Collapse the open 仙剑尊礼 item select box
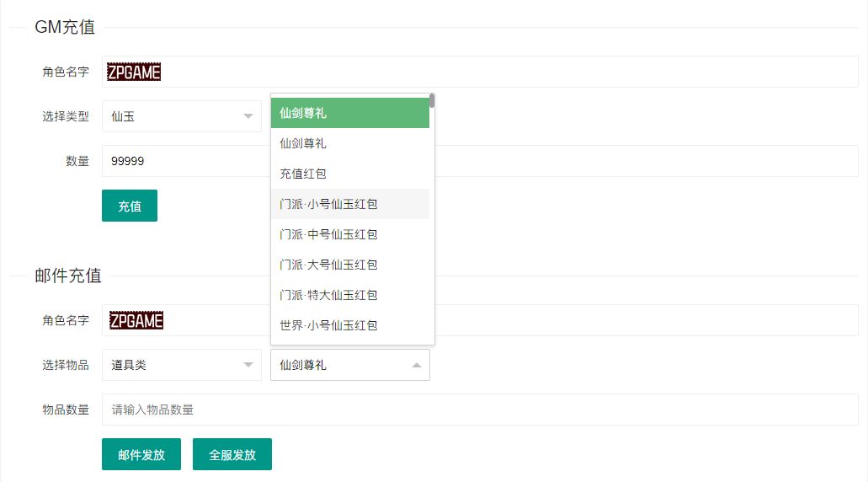The image size is (868, 482). [x=349, y=365]
